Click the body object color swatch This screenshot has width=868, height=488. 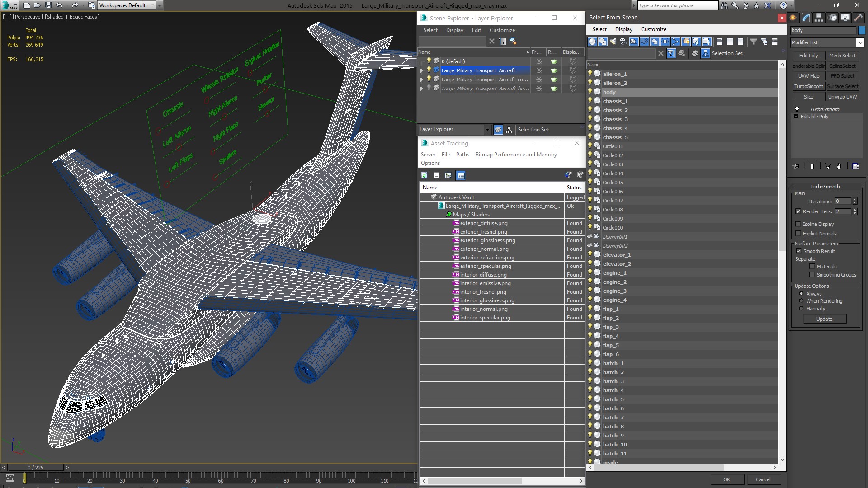coord(862,30)
